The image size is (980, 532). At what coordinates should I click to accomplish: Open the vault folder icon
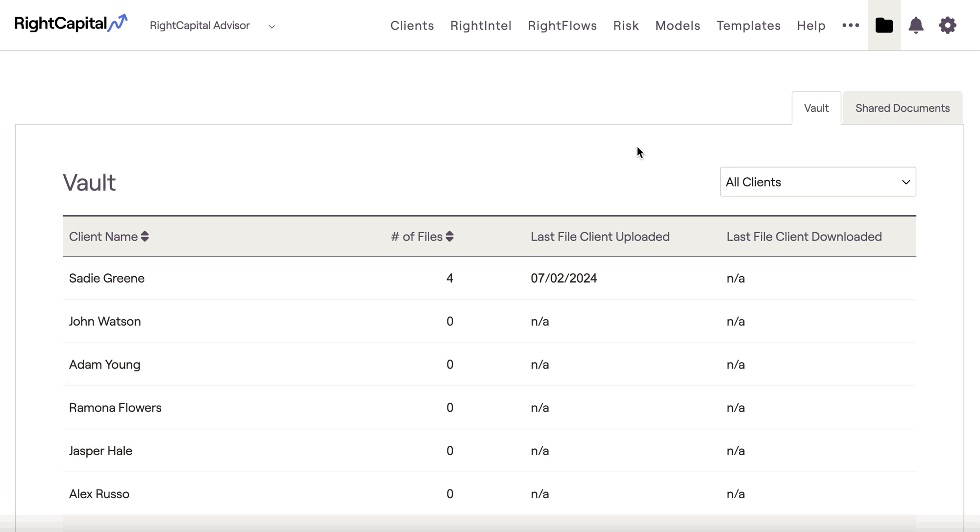[x=884, y=25]
